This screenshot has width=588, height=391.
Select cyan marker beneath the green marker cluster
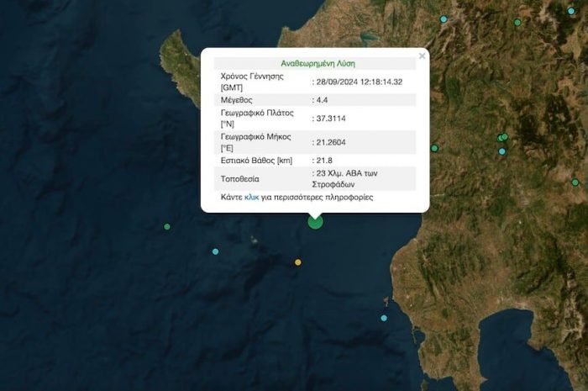tap(502, 151)
